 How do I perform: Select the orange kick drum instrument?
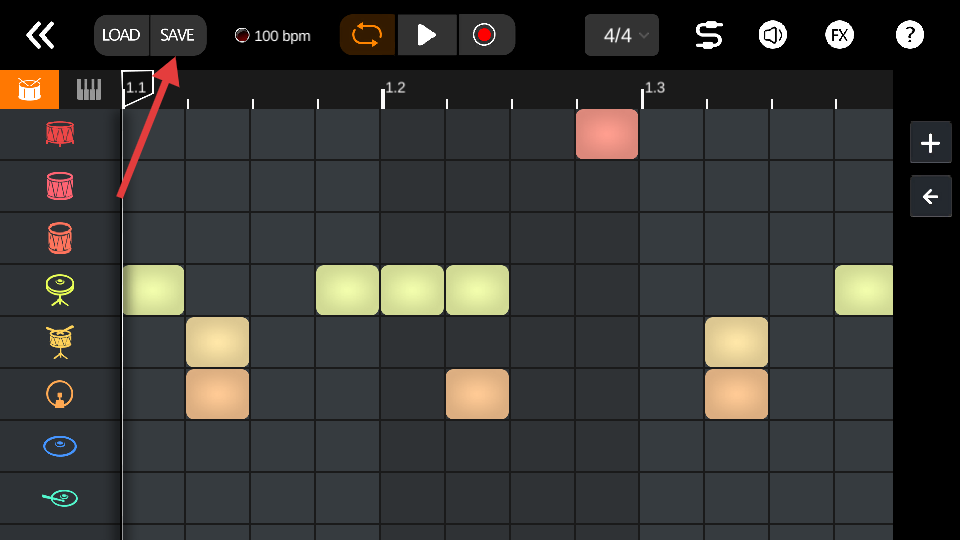60,394
